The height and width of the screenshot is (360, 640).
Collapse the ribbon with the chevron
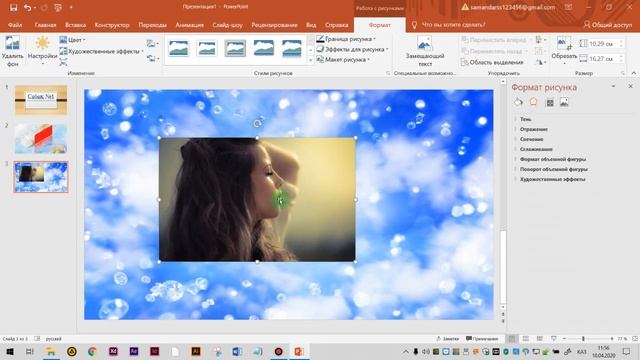click(x=633, y=73)
